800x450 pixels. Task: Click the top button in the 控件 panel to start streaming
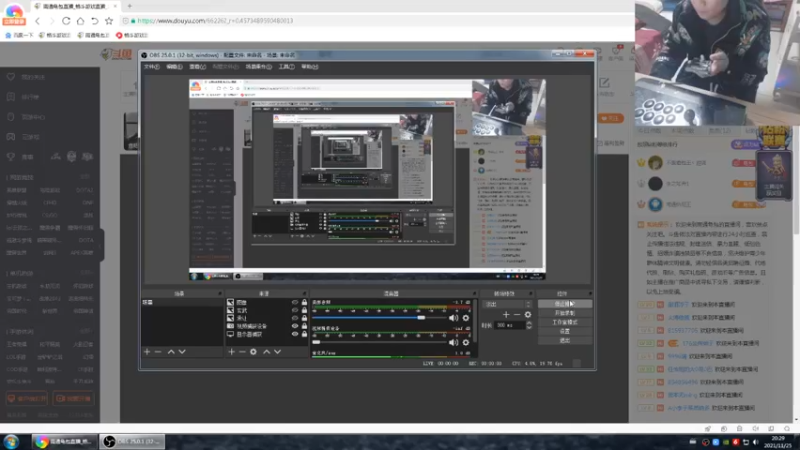pyautogui.click(x=565, y=304)
